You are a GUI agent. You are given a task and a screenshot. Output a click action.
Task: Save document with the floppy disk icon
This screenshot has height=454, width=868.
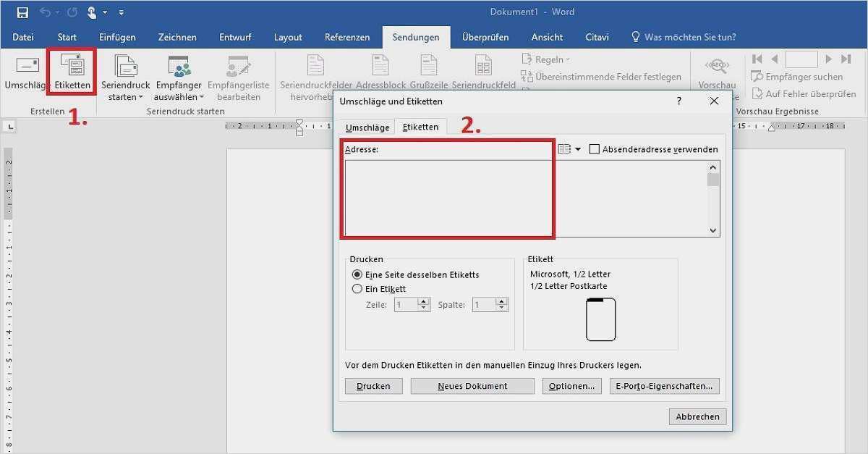click(x=22, y=12)
